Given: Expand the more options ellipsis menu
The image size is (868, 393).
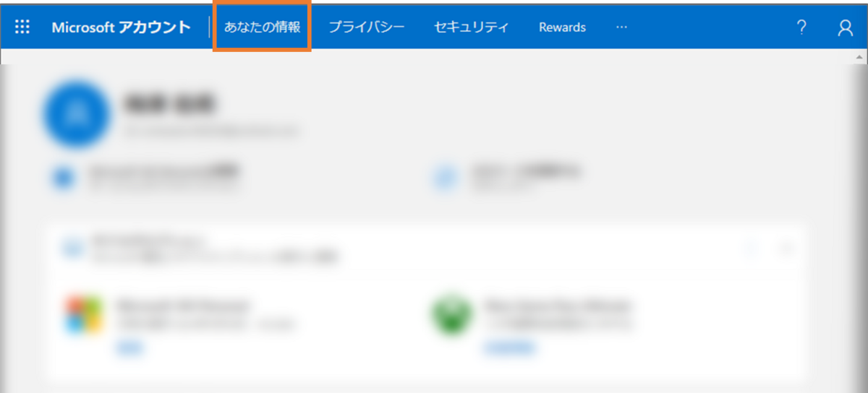Looking at the screenshot, I should coord(622,27).
